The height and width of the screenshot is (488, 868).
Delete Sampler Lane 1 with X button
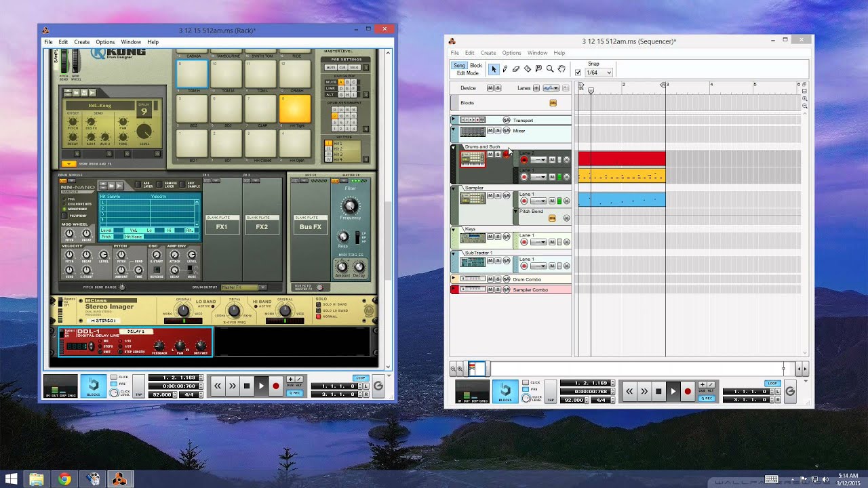click(567, 201)
